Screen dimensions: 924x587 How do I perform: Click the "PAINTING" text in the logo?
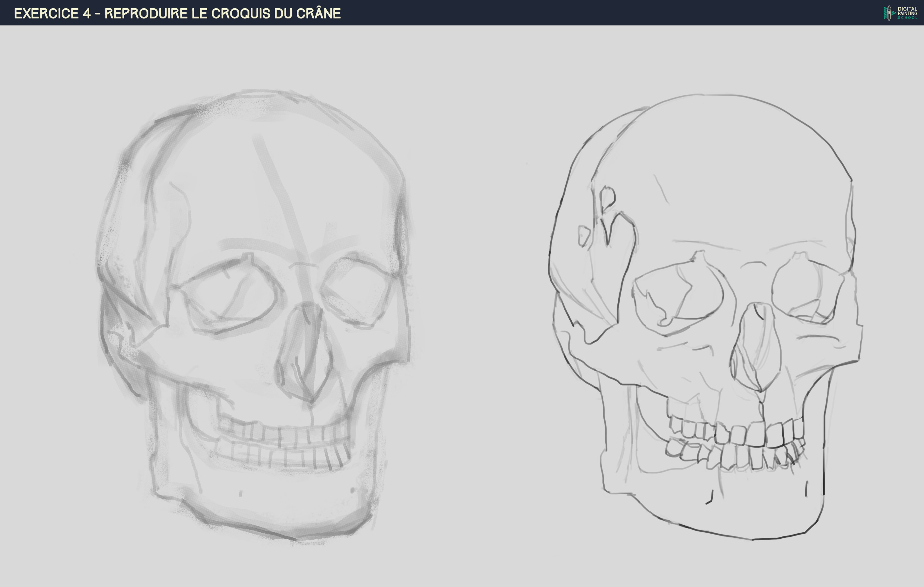[908, 14]
